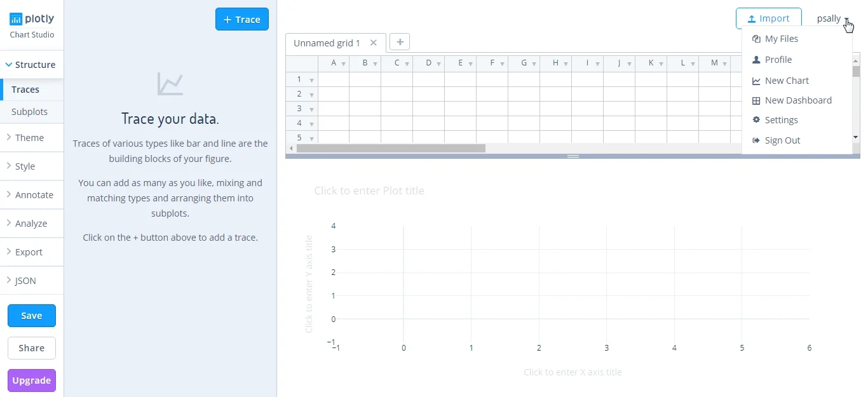Viewport: 868px width, 397px height.
Task: Expand the Annotate section
Action: point(32,195)
